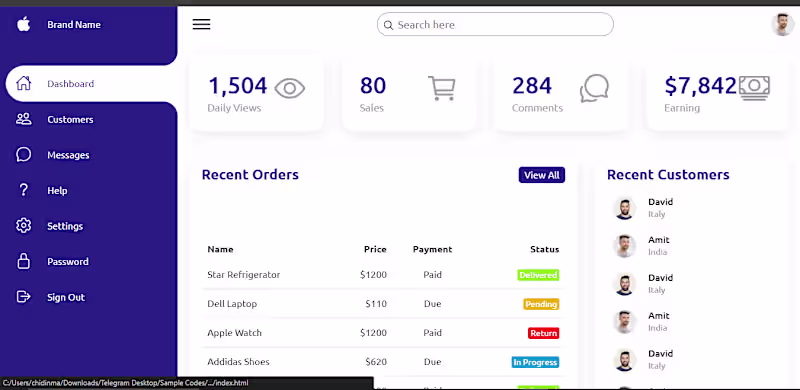
Task: Click the Recent Orders heading
Action: click(x=250, y=175)
